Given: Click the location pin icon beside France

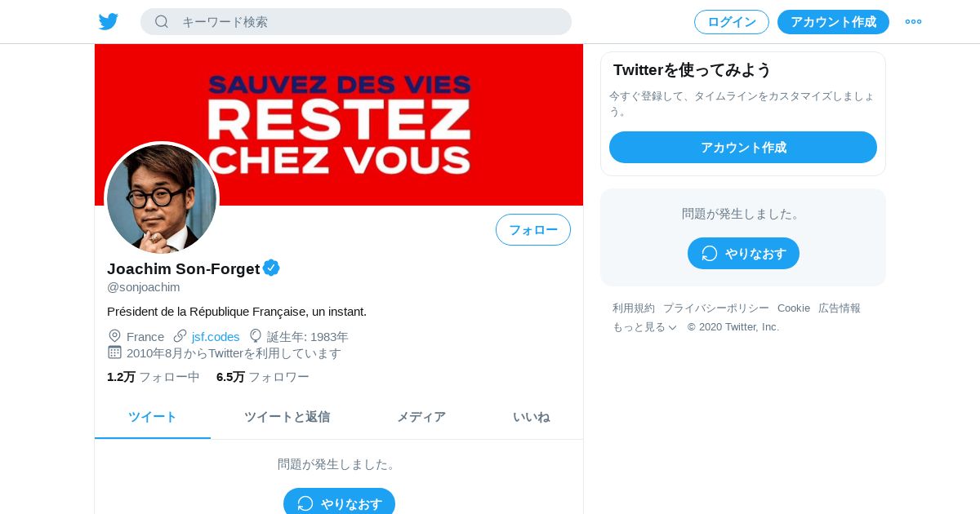Looking at the screenshot, I should (114, 336).
